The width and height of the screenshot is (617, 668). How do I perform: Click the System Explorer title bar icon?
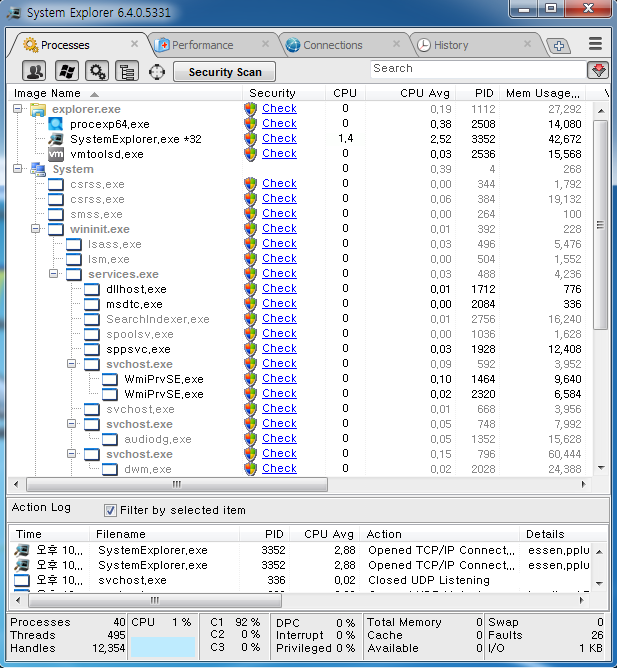tap(14, 13)
